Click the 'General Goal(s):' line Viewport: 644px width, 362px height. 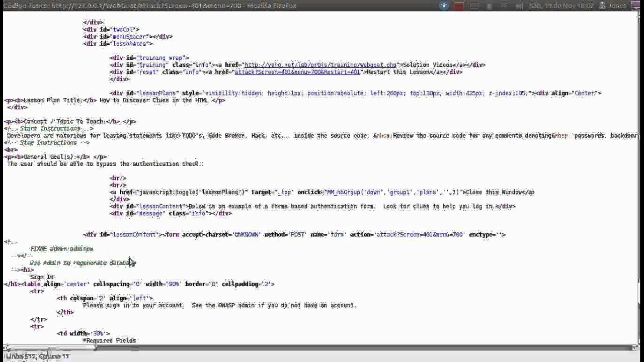(55, 156)
